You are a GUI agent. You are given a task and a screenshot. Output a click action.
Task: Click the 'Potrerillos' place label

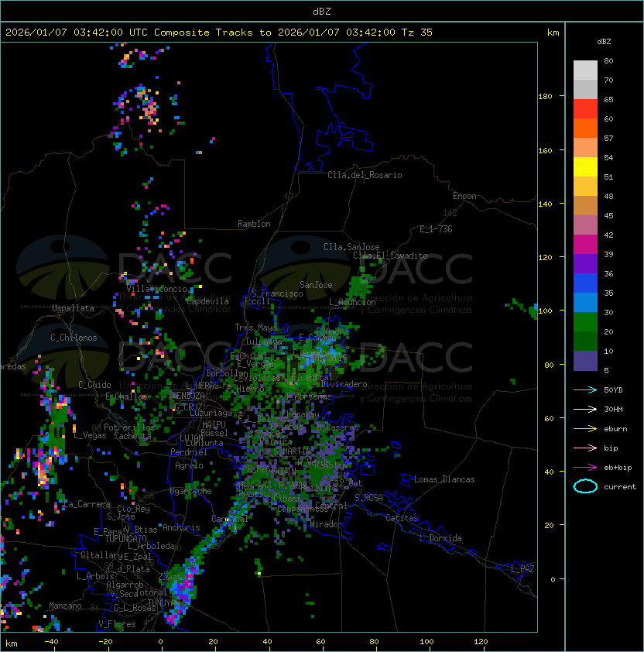pos(129,427)
